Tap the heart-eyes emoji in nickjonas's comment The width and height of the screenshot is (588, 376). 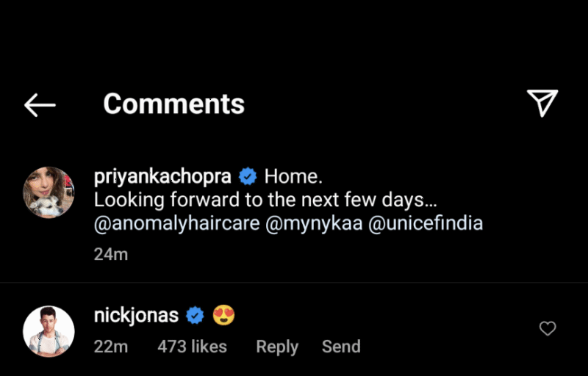coord(223,316)
